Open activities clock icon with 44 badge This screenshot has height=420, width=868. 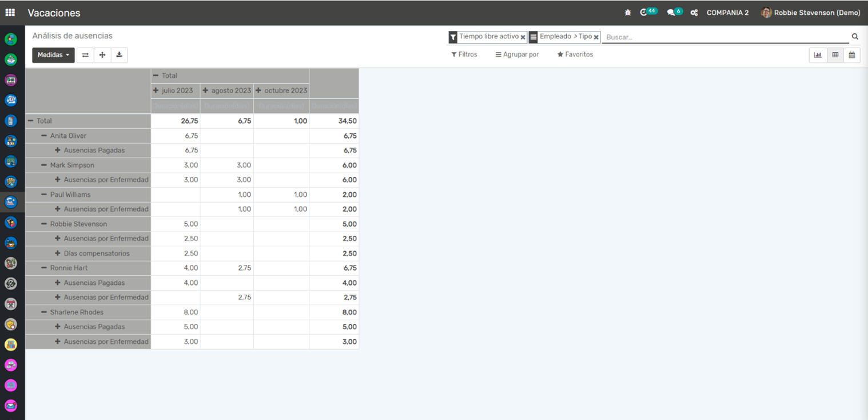point(644,13)
